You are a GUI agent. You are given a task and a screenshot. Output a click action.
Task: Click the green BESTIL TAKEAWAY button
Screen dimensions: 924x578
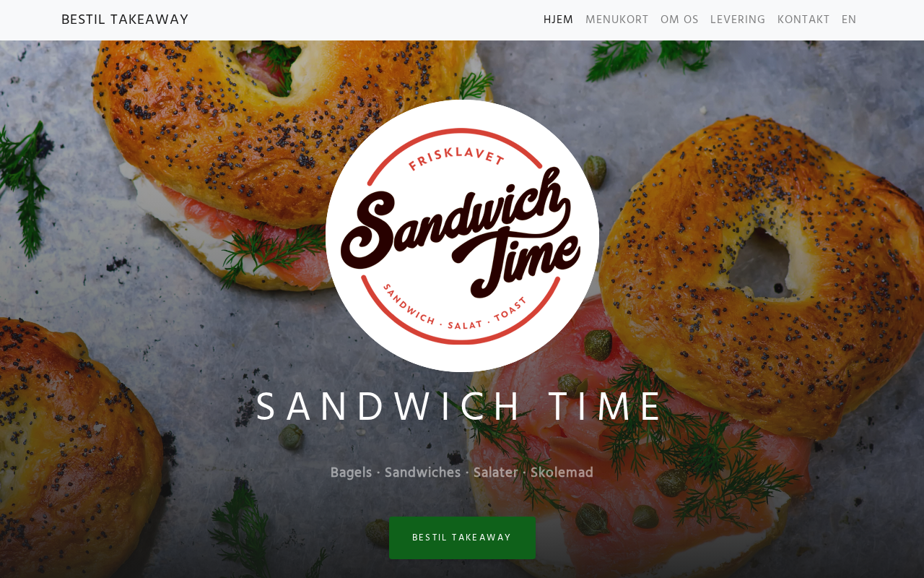[x=462, y=538]
